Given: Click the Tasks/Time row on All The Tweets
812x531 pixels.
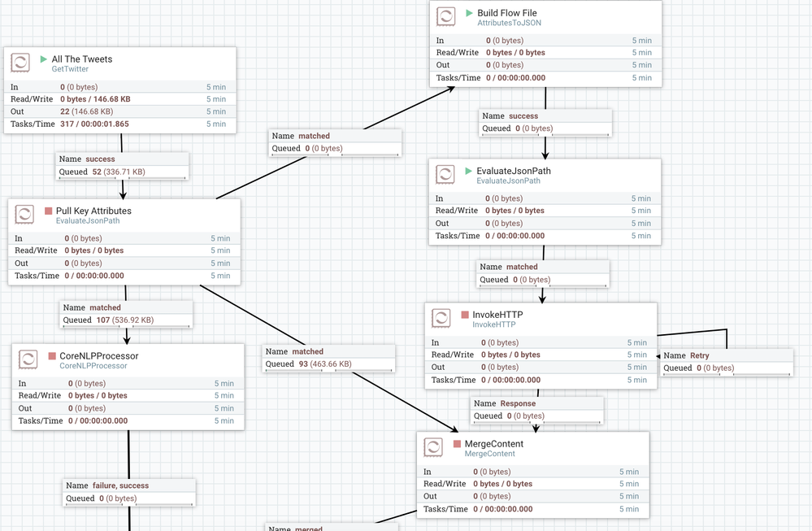Looking at the screenshot, I should tap(89, 123).
